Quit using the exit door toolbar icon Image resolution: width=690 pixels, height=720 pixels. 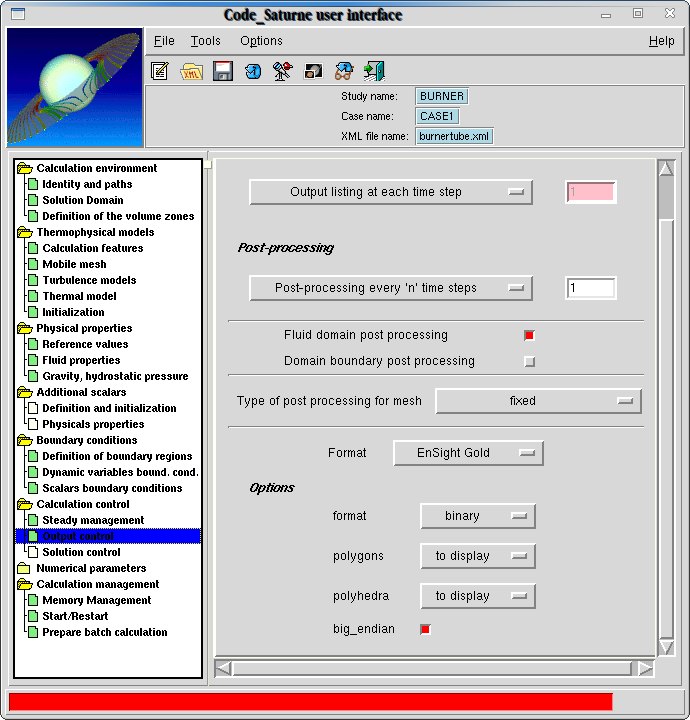(374, 71)
